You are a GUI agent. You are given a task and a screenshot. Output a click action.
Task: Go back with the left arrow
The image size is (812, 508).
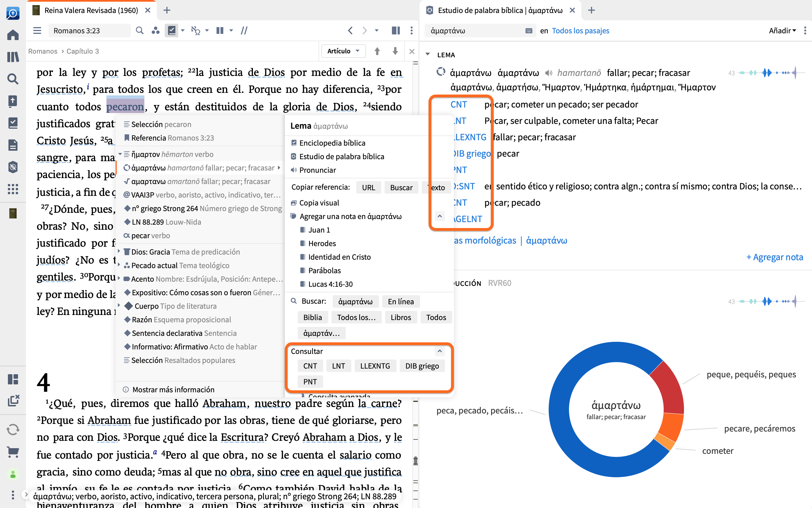pos(350,30)
